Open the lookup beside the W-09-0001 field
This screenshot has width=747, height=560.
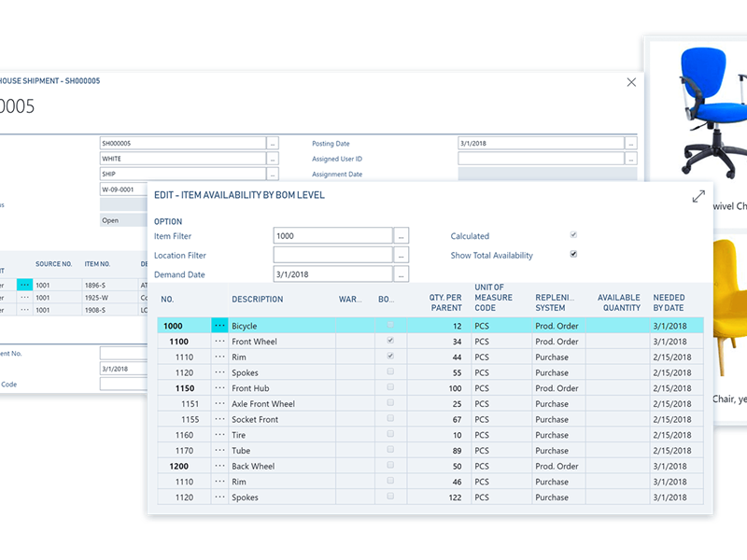click(273, 189)
